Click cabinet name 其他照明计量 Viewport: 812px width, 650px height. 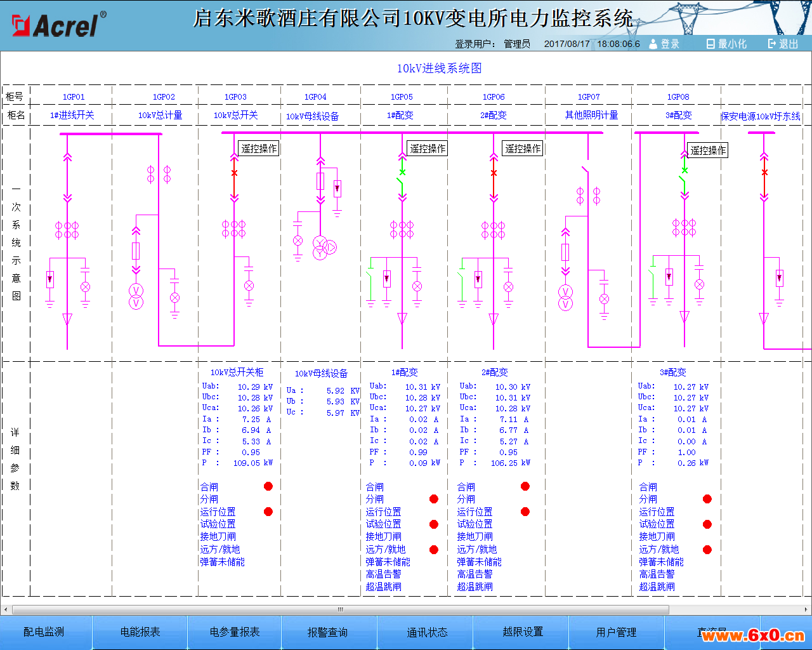point(592,115)
